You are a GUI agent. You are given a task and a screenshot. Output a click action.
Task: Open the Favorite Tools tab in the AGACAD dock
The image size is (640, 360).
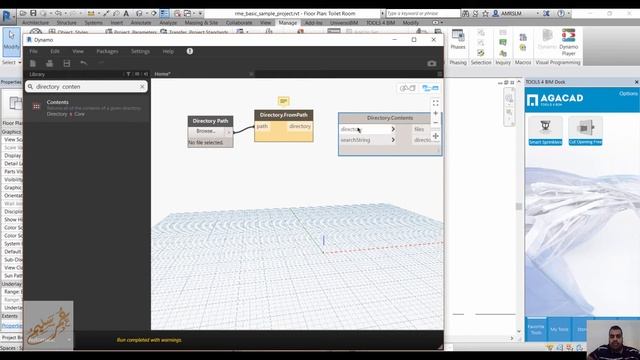pyautogui.click(x=536, y=329)
